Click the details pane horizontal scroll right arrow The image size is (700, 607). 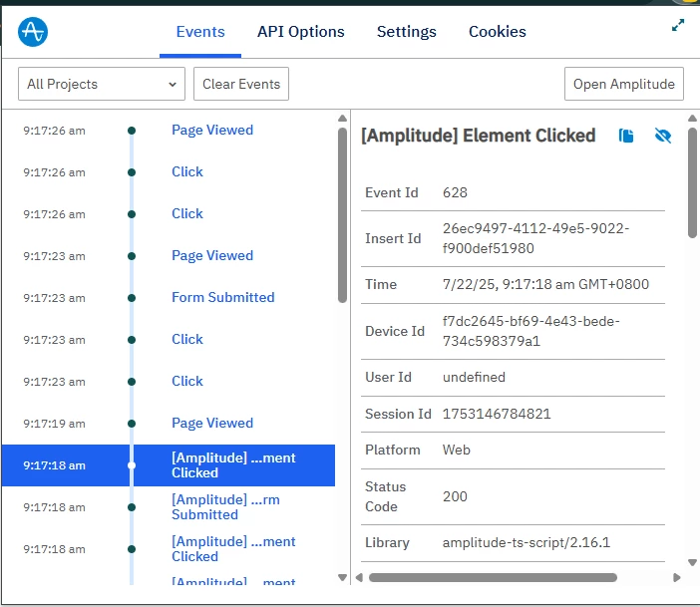(x=677, y=577)
